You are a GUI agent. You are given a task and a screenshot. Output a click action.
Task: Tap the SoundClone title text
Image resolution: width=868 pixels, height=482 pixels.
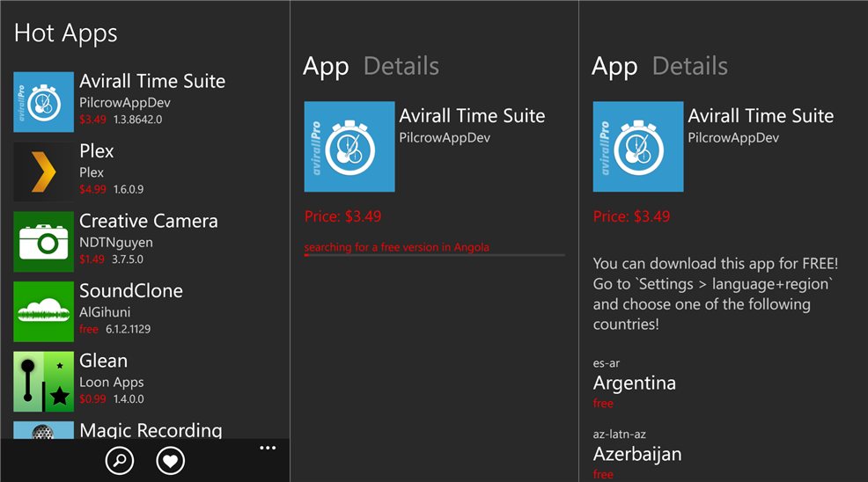click(130, 291)
